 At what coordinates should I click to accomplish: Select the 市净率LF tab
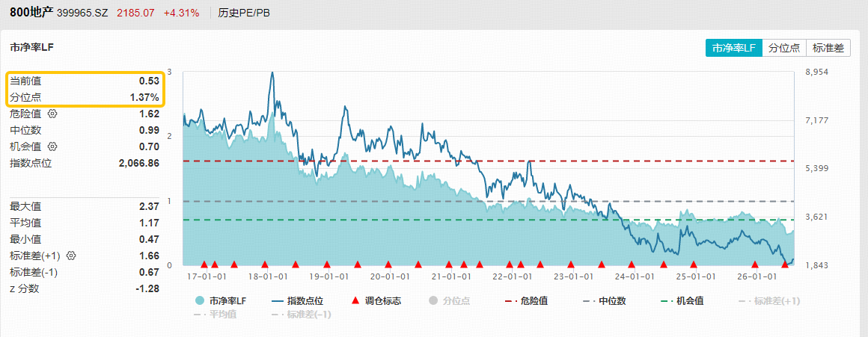[734, 48]
